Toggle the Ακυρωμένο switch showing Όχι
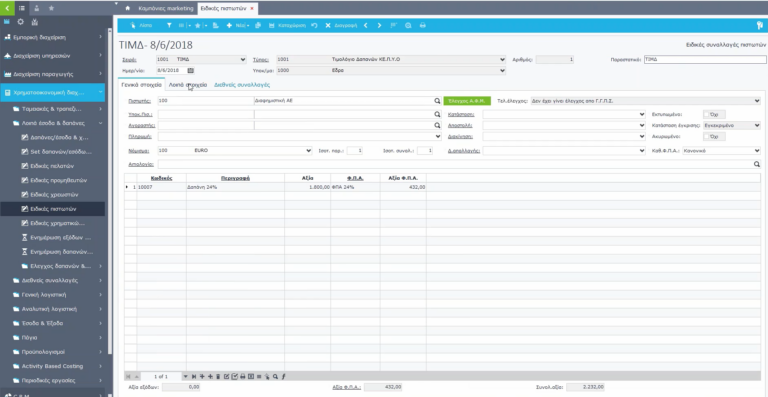 [714, 137]
